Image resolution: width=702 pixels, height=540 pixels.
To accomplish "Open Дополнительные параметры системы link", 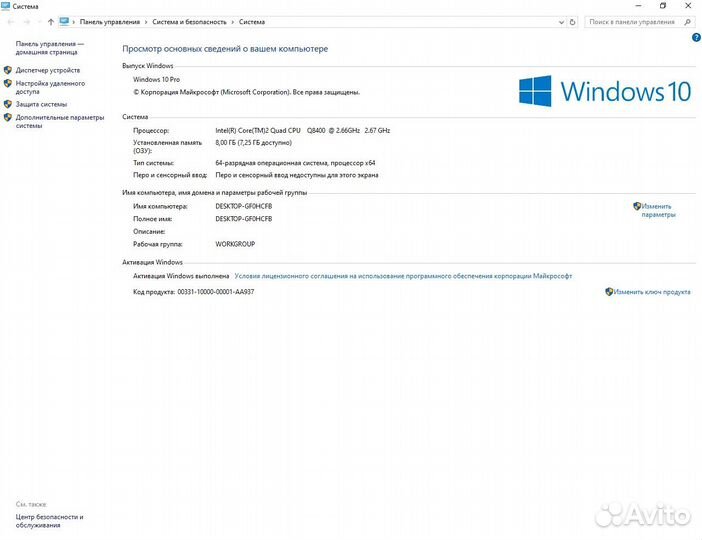I will click(60, 121).
